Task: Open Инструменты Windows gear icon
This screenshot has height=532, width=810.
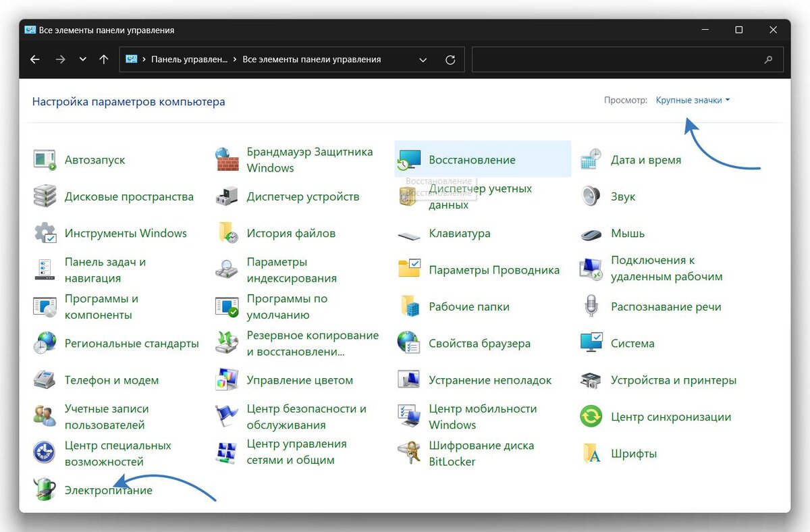Action: (45, 233)
